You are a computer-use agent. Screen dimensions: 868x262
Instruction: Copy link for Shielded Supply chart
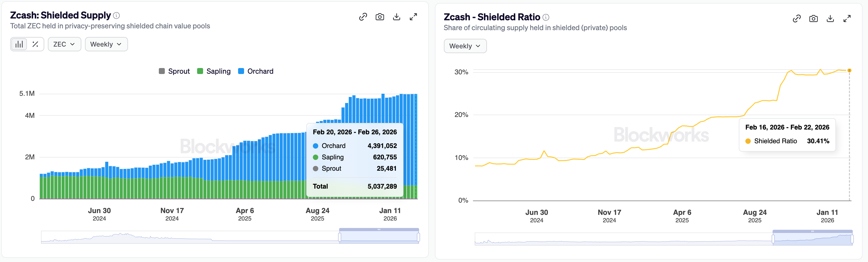[x=363, y=17]
